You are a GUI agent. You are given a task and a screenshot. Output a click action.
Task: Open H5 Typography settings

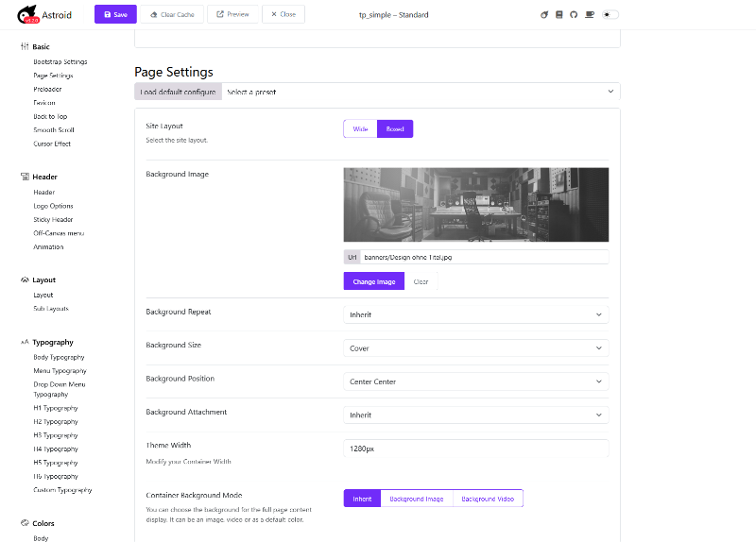point(56,462)
